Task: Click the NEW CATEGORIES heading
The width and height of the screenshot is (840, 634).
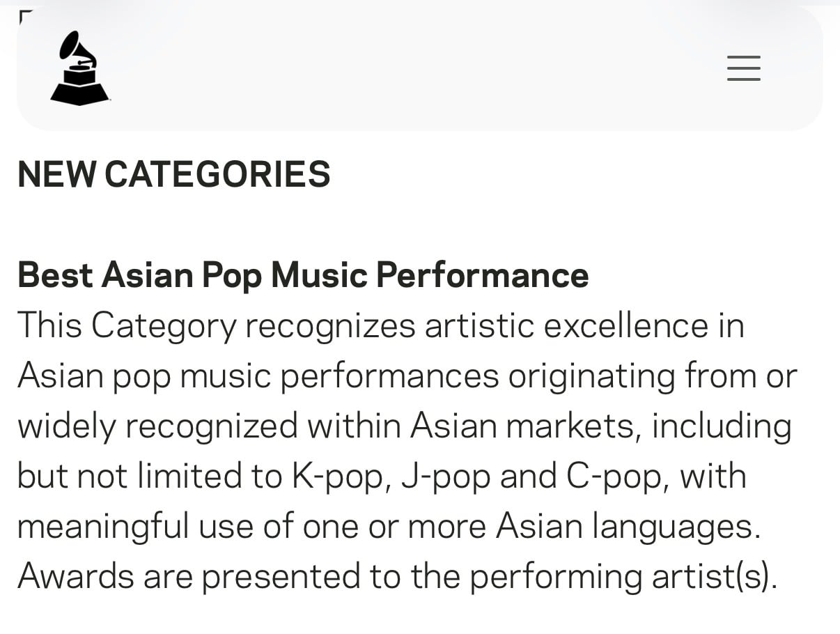Action: tap(173, 174)
